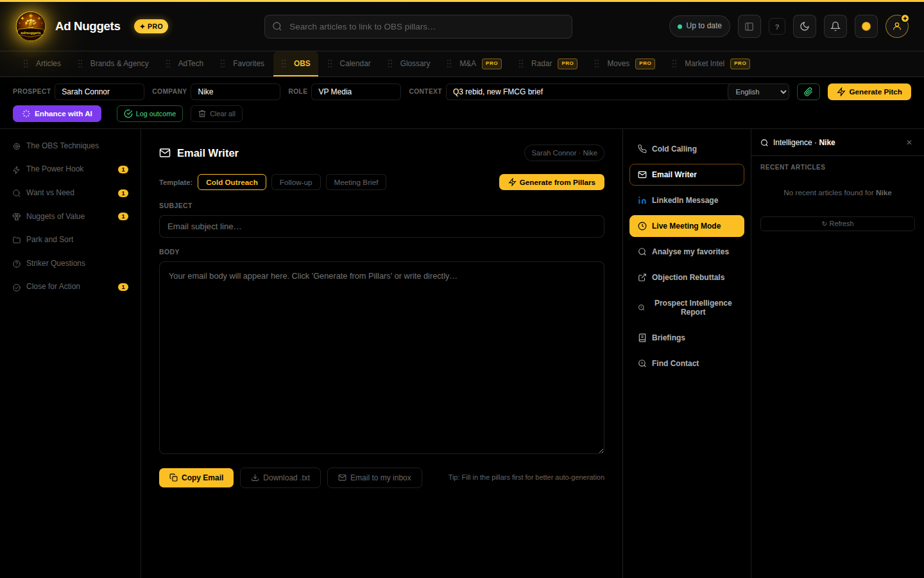Image resolution: width=924 pixels, height=578 pixels.
Task: Click the Sarah Connor · Nike chip
Action: tap(564, 153)
